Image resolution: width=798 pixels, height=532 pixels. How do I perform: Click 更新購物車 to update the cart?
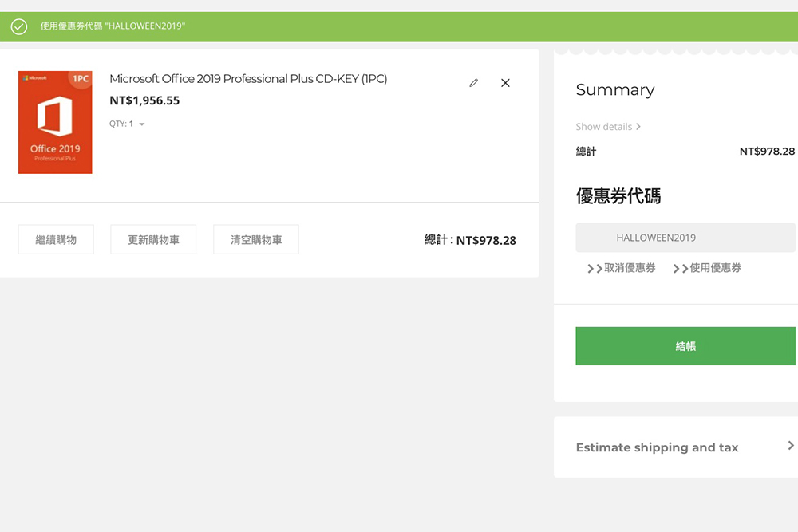click(x=153, y=238)
